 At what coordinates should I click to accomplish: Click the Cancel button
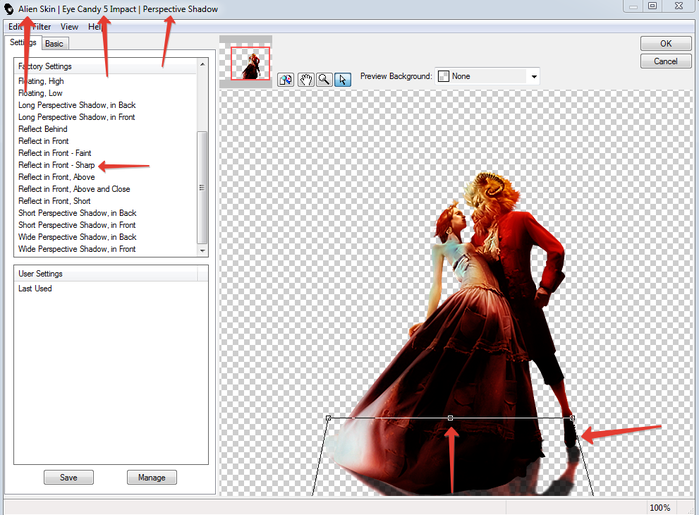point(666,62)
